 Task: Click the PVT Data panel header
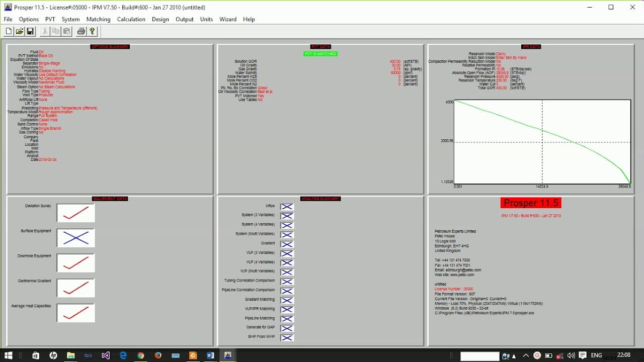[x=320, y=47]
